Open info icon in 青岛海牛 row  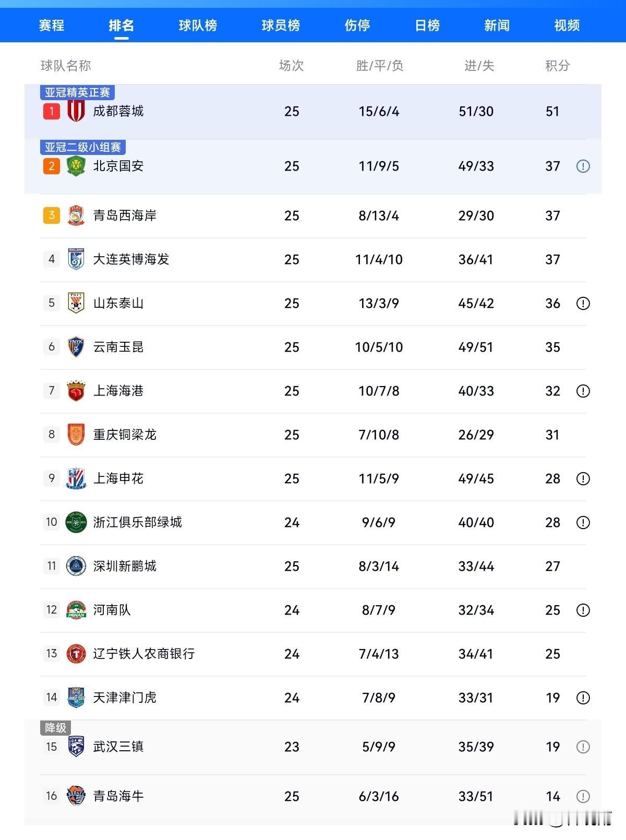tap(583, 796)
